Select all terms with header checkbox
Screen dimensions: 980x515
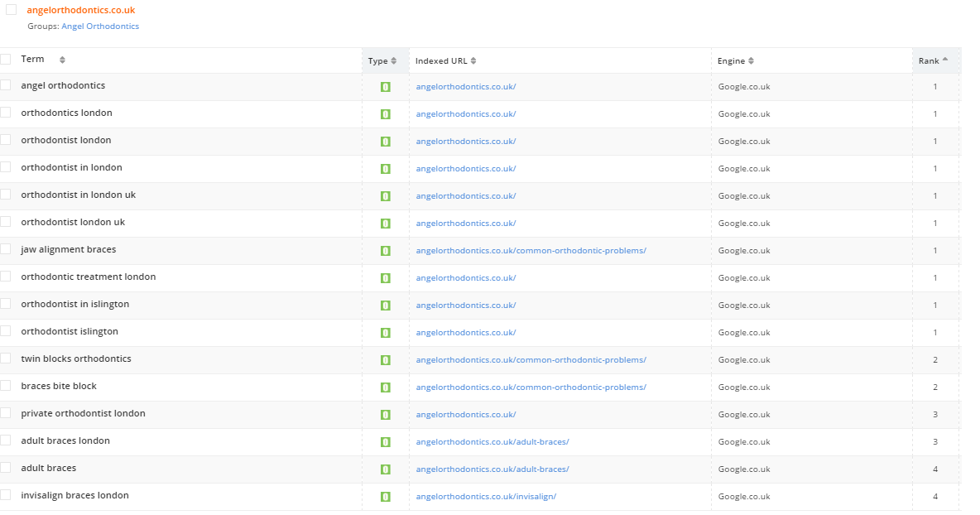(x=6, y=59)
